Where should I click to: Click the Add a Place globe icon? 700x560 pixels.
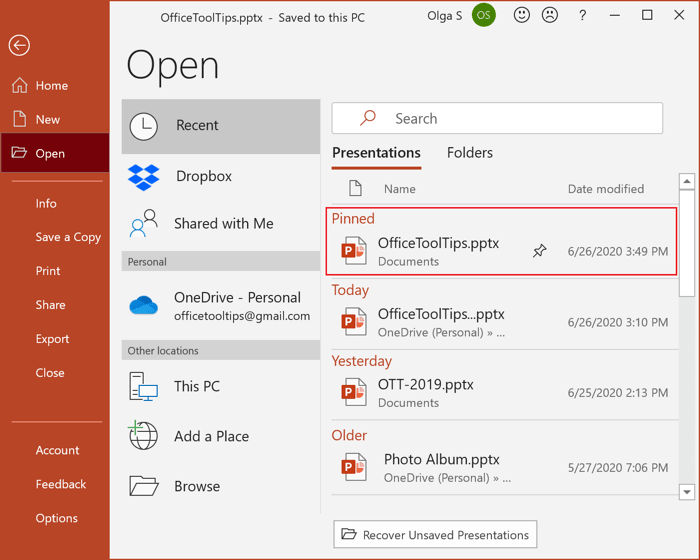click(x=143, y=435)
